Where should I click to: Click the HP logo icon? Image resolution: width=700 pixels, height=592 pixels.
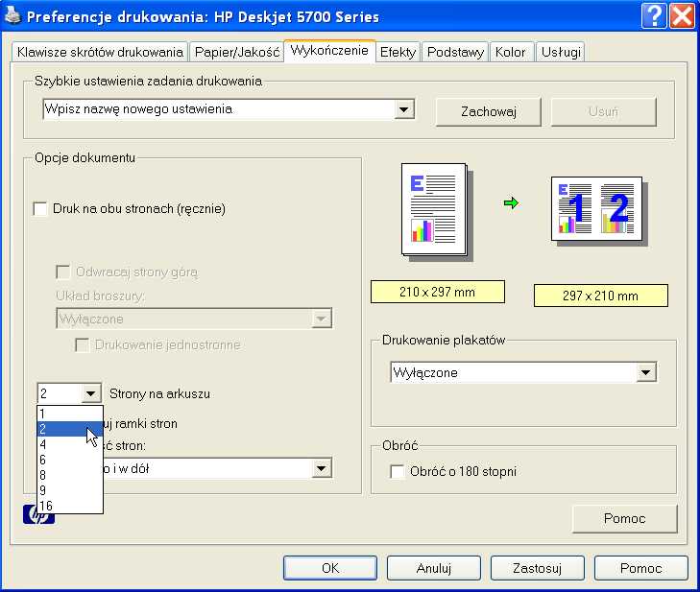(x=38, y=515)
